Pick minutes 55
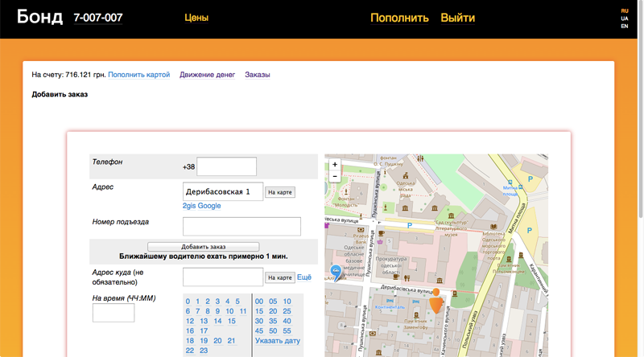644x357 pixels. point(287,330)
